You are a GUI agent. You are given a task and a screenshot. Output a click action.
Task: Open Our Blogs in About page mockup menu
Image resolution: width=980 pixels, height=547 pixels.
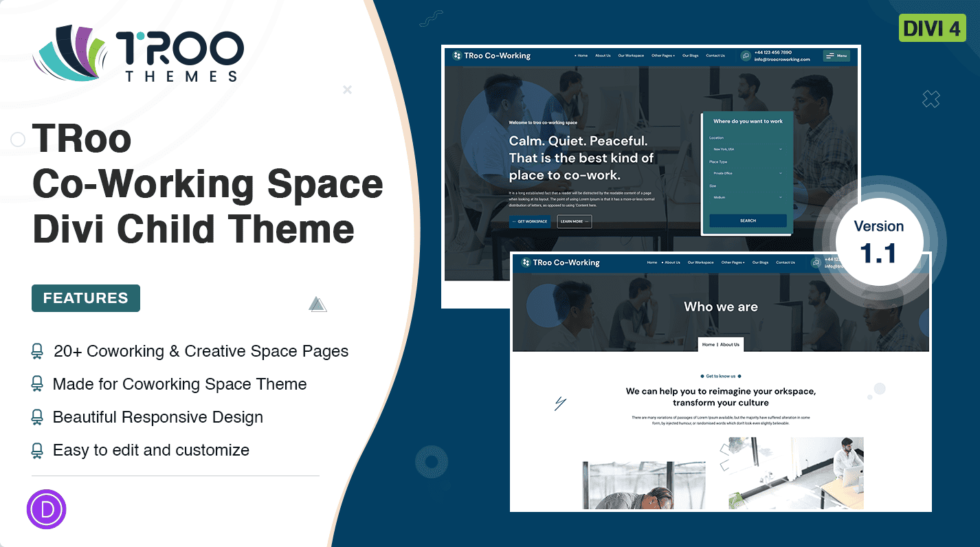760,263
